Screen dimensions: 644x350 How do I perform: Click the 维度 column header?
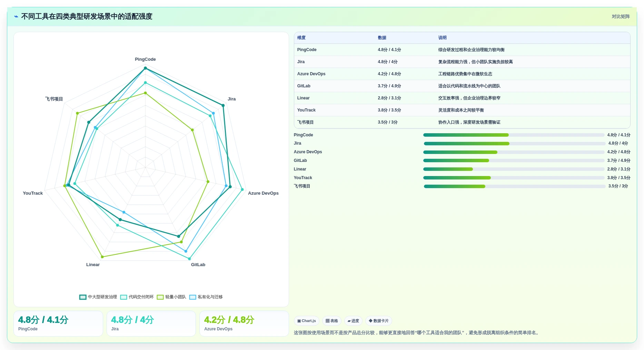pyautogui.click(x=301, y=38)
